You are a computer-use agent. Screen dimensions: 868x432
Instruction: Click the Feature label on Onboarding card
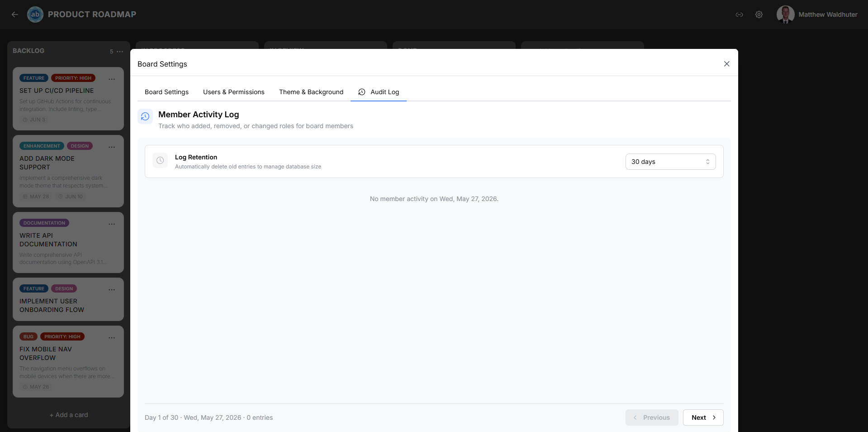point(34,288)
